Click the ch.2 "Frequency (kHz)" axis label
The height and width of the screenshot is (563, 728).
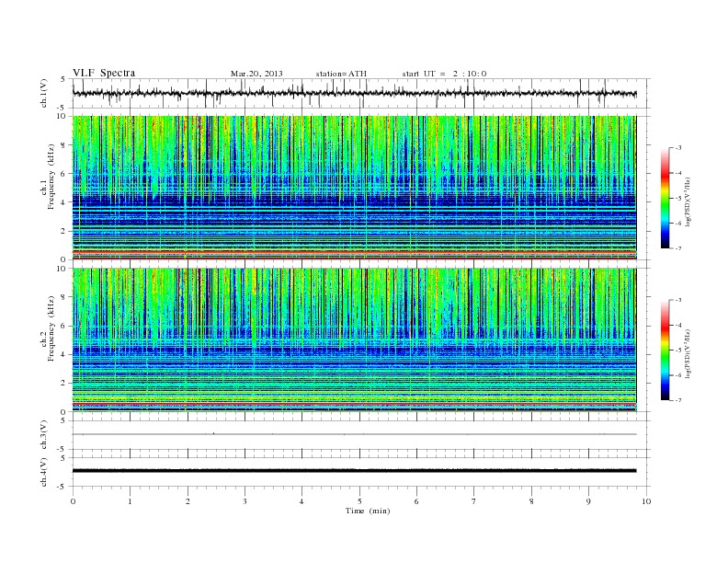tap(51, 327)
